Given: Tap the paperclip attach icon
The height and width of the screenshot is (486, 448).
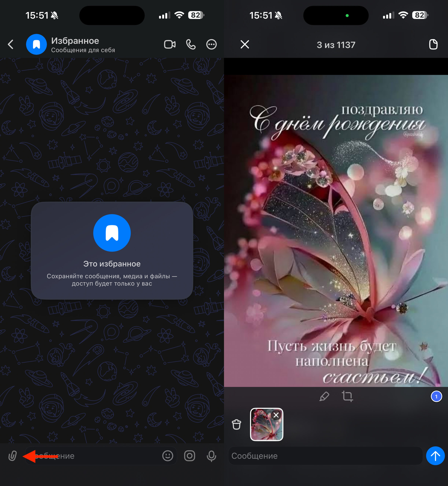Looking at the screenshot, I should coord(12,456).
